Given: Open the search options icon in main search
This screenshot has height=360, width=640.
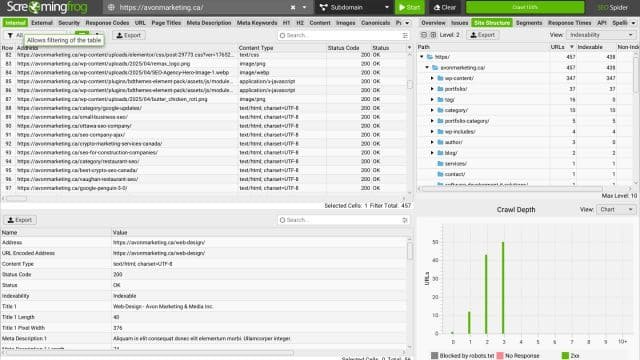Looking at the screenshot, I should [405, 36].
